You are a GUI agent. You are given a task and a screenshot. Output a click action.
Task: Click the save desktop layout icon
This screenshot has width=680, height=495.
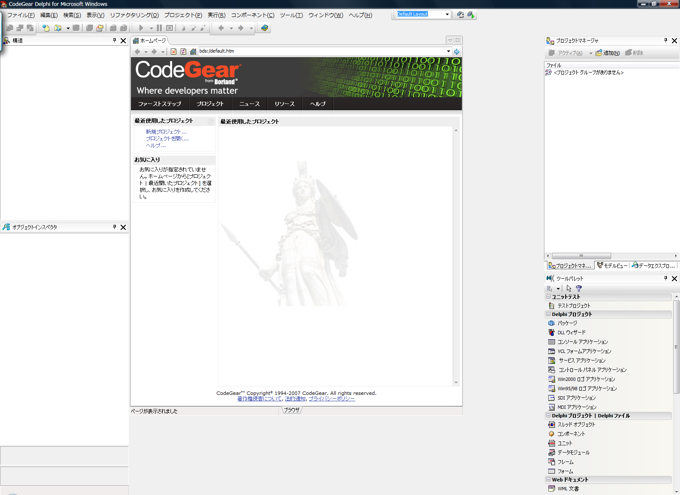(460, 15)
